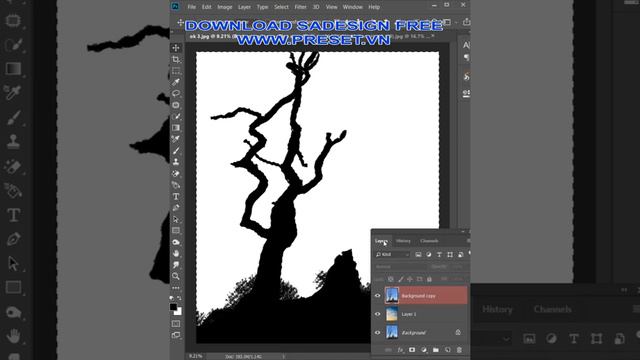Select the Rectangle shape tool
Screen dimensions: 640x360
(x=176, y=231)
